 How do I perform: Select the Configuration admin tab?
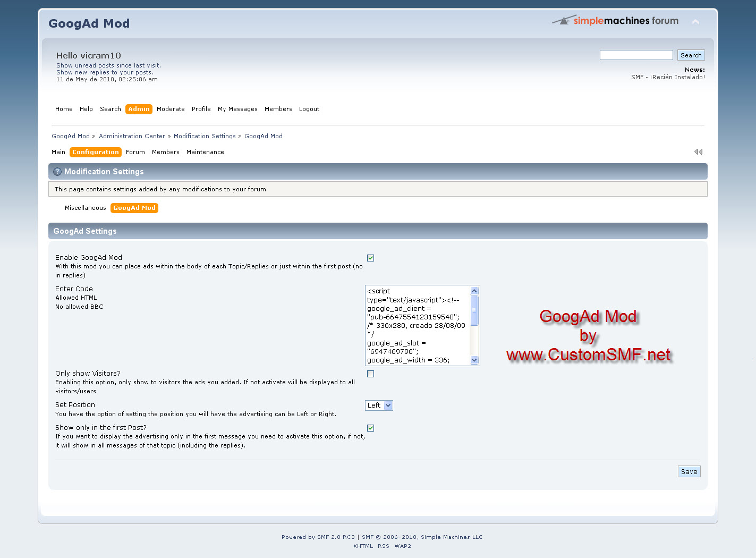point(96,152)
